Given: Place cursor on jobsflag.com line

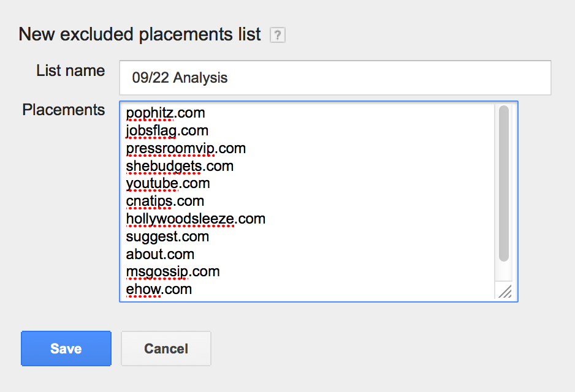Looking at the screenshot, I should 167,130.
